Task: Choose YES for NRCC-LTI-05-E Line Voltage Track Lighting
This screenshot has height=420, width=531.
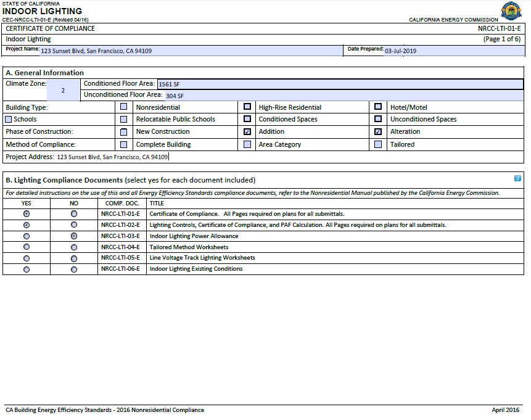Action: point(27,258)
